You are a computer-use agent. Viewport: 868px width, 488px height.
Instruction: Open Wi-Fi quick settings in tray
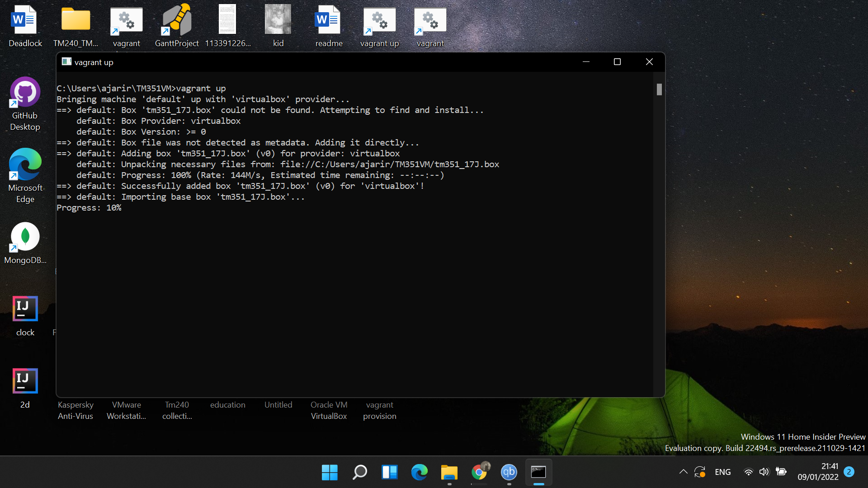[x=748, y=472]
